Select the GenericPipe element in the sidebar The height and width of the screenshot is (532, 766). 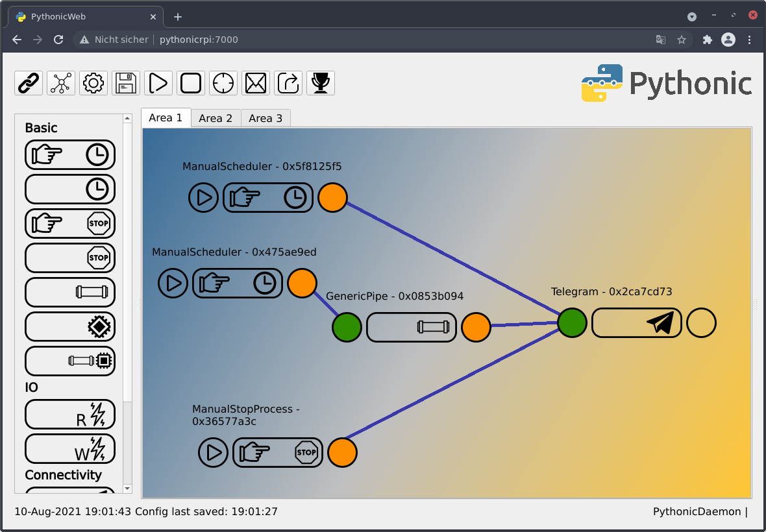click(70, 292)
